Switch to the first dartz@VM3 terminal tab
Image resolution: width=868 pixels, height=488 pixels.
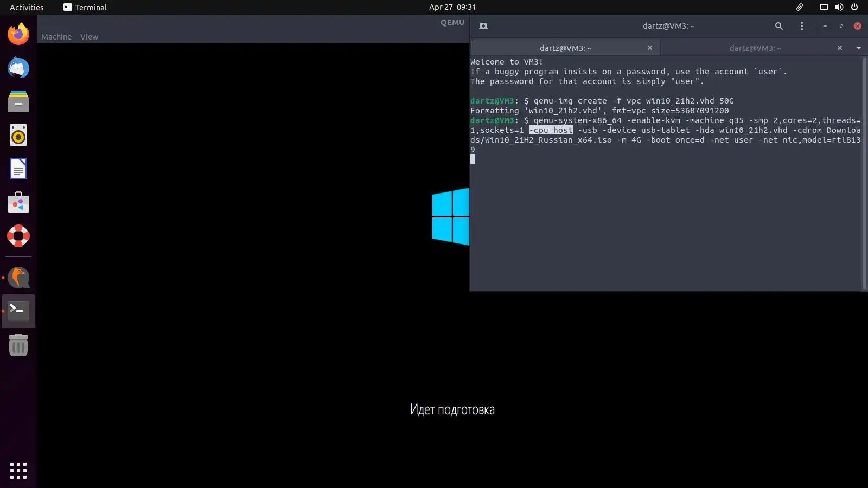565,48
